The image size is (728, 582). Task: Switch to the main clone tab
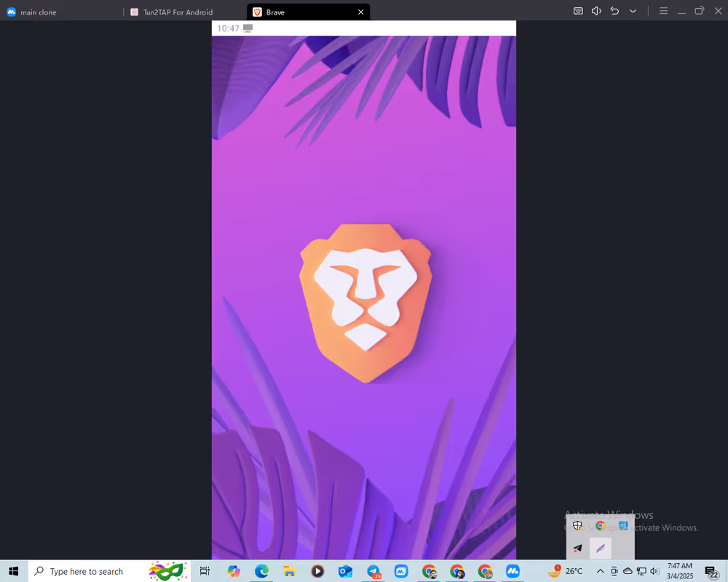click(x=38, y=12)
